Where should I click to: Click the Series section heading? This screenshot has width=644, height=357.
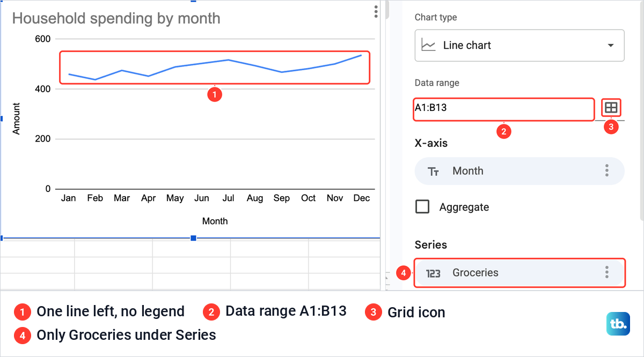(x=431, y=244)
